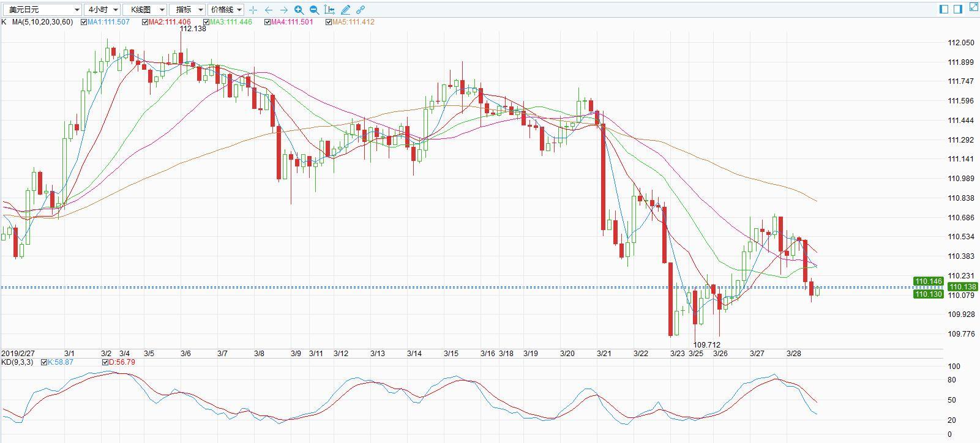Click the 110.838 price axis label
The height and width of the screenshot is (443, 980).
960,198
